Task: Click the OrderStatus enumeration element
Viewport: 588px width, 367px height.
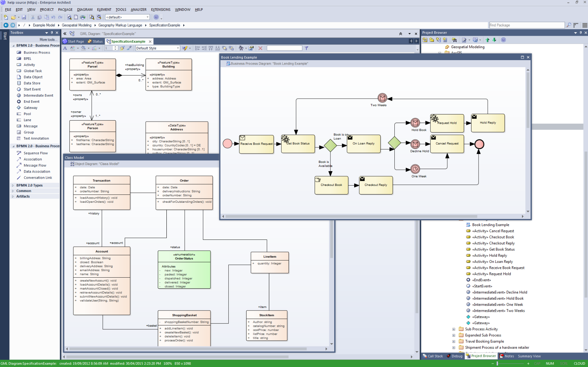Action: (x=184, y=270)
